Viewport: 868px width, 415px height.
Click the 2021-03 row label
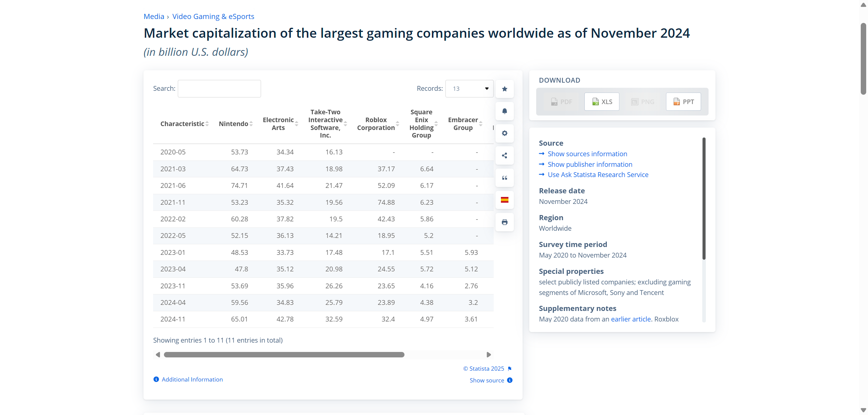pyautogui.click(x=173, y=169)
